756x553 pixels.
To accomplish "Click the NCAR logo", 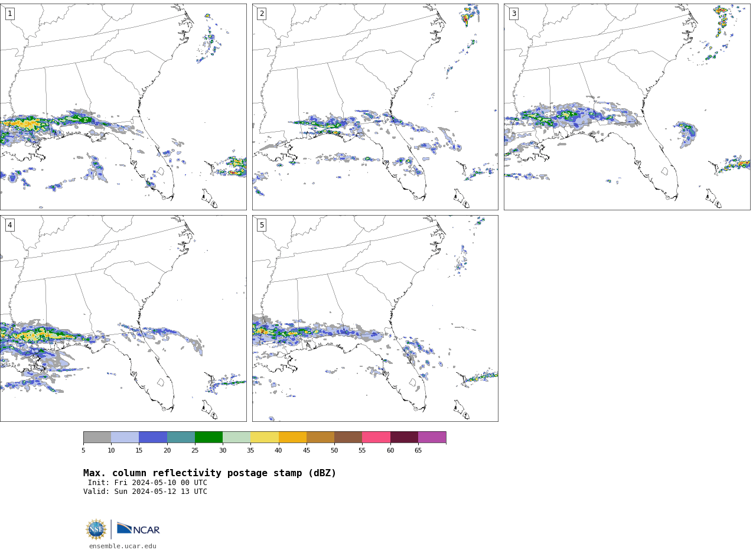I will coord(138,529).
